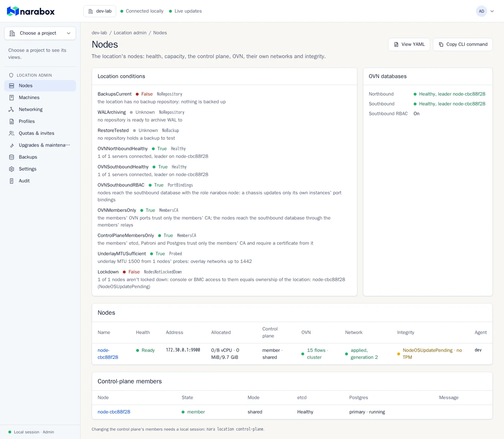Click the Quotas & invites people icon

pos(12,133)
